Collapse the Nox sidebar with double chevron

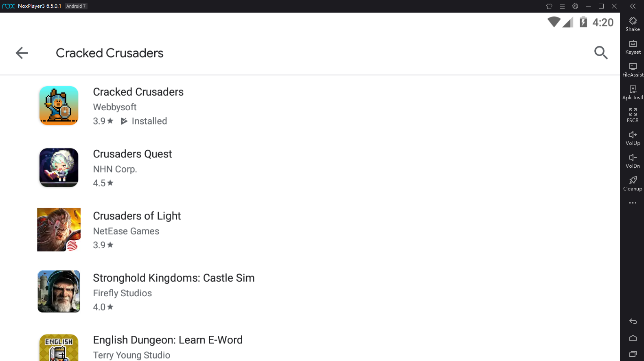[633, 6]
